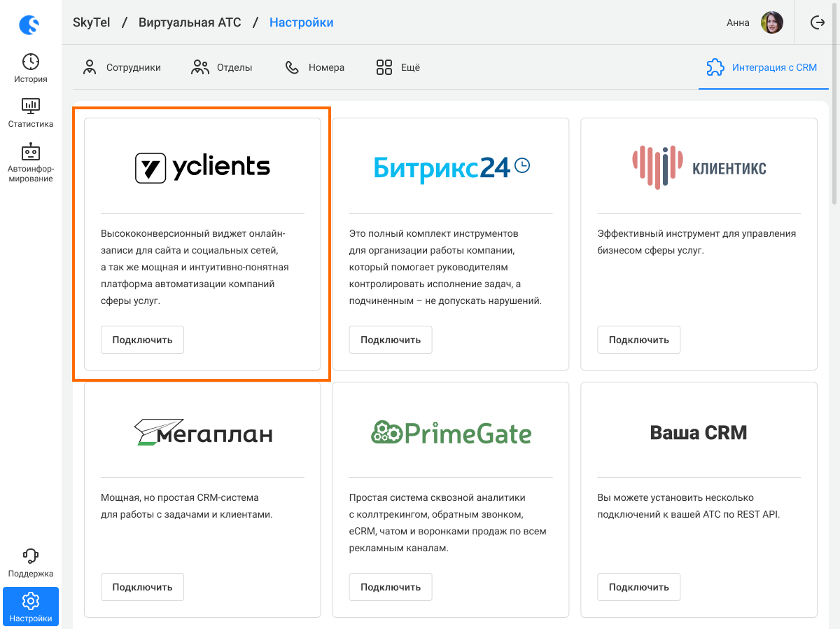The width and height of the screenshot is (840, 629).
Task: Click the Клиентикс logo
Action: [x=699, y=167]
